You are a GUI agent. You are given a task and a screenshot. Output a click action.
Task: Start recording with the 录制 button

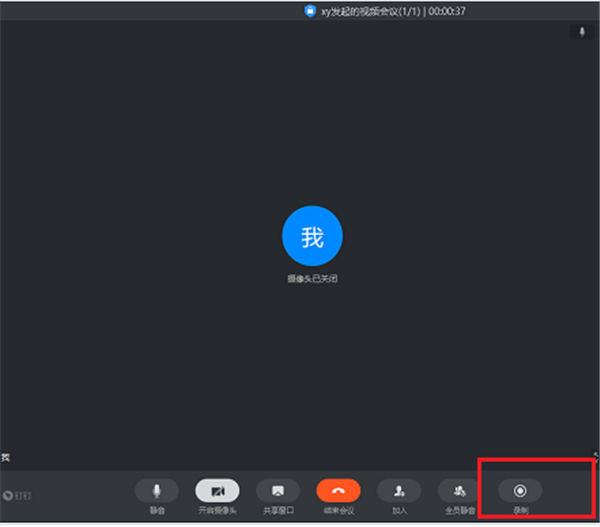[520, 491]
